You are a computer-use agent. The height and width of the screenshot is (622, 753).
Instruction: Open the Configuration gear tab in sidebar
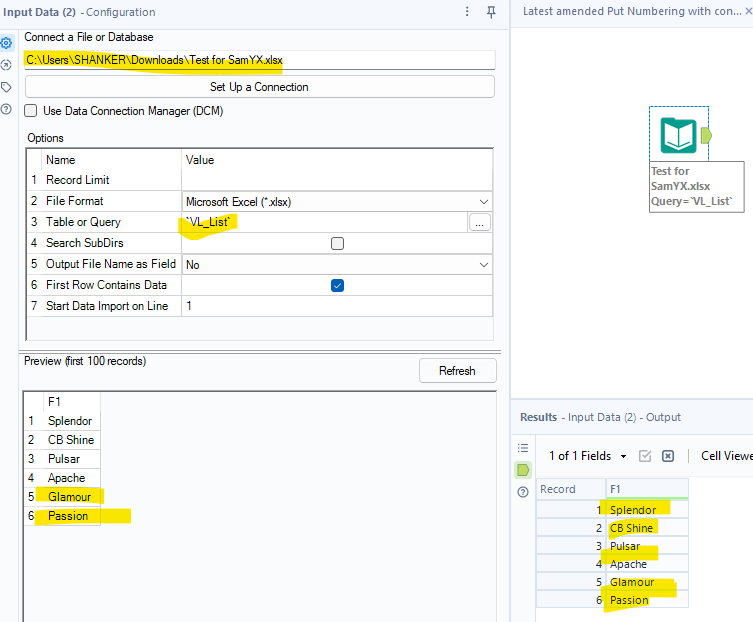(x=7, y=43)
